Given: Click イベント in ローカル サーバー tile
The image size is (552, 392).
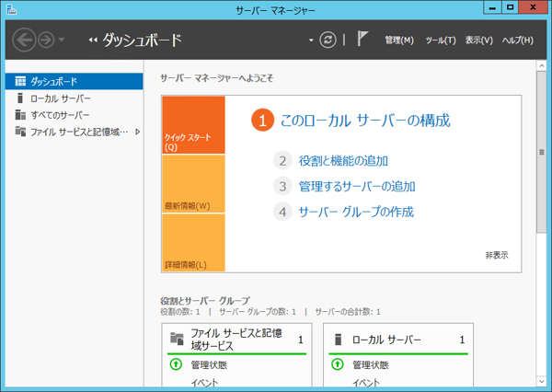Looking at the screenshot, I should click(366, 383).
